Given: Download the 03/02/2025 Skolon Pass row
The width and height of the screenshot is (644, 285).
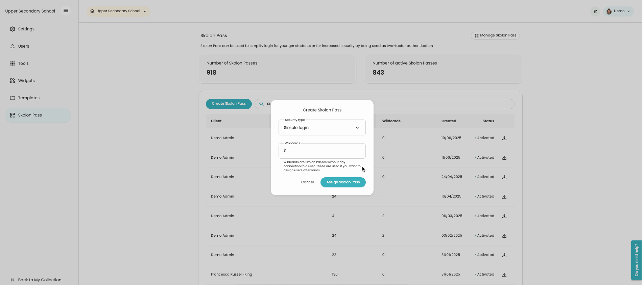Looking at the screenshot, I should [504, 236].
